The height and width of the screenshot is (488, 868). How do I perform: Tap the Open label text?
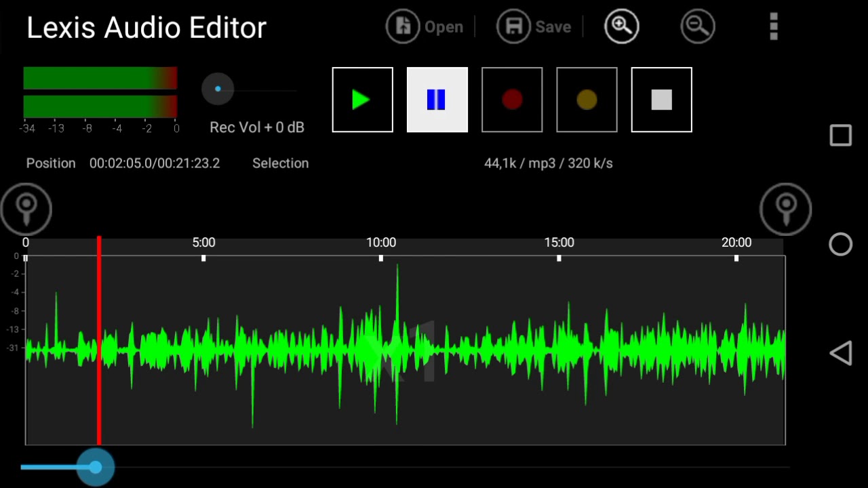pos(443,27)
